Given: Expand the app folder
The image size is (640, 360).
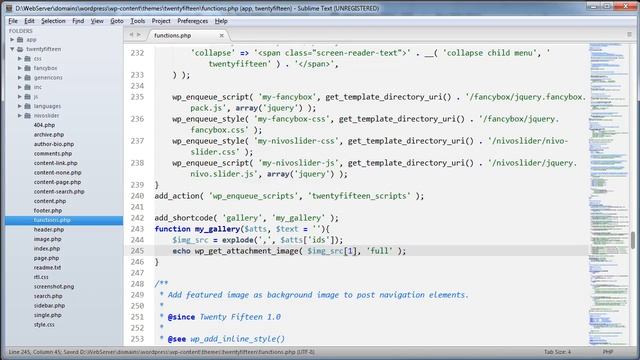Looking at the screenshot, I should click(12, 40).
